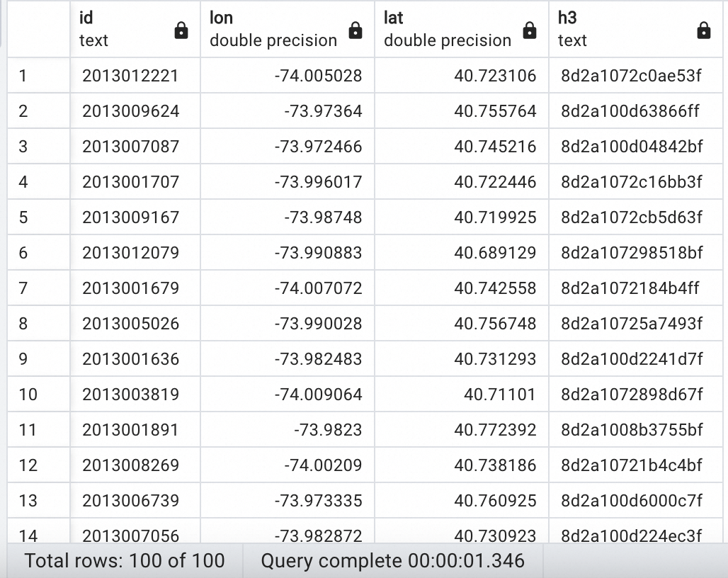
Task: Click Total rows: 100 of 100 status
Action: point(125,560)
